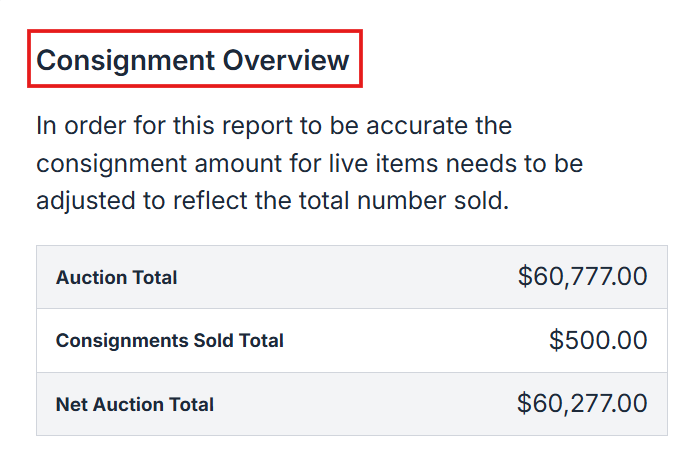The height and width of the screenshot is (452, 680).
Task: Click the word "Consignment" in the heading
Action: tap(126, 60)
